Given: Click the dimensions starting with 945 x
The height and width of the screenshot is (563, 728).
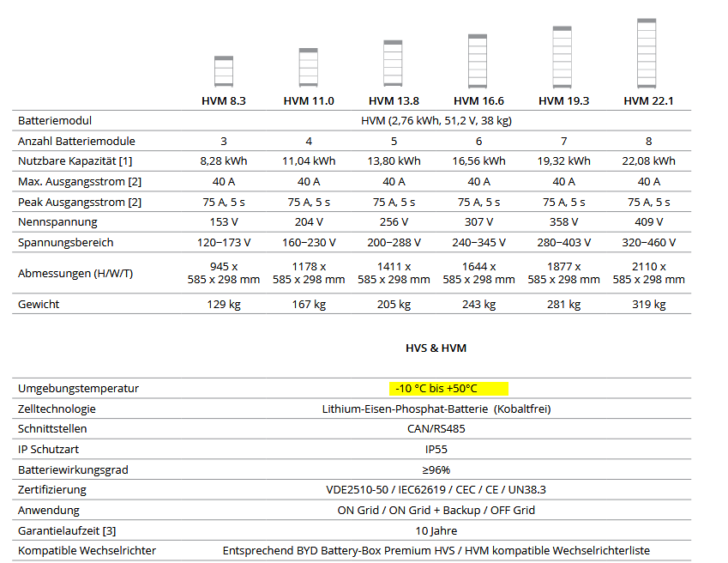Looking at the screenshot, I should pyautogui.click(x=224, y=273).
